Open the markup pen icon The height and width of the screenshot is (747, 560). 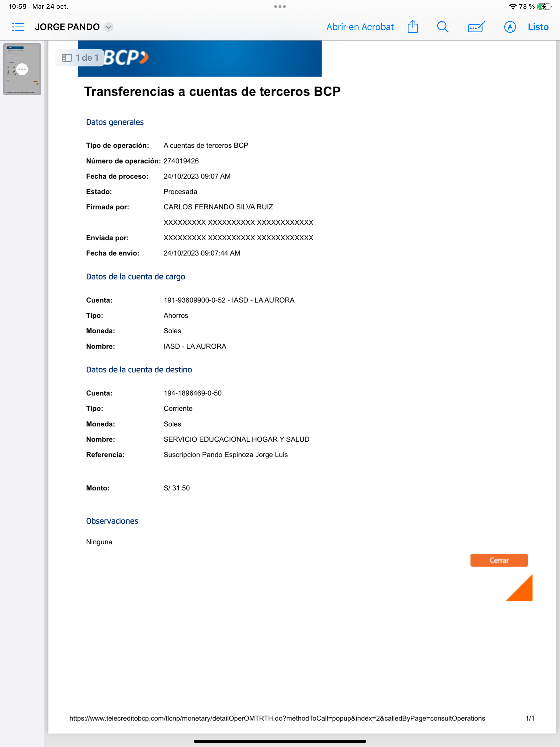point(510,27)
